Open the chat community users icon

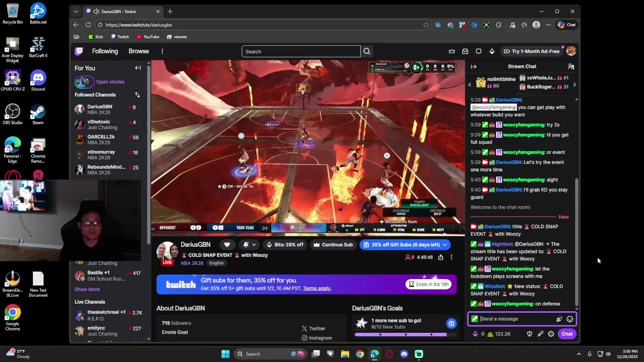pyautogui.click(x=571, y=66)
